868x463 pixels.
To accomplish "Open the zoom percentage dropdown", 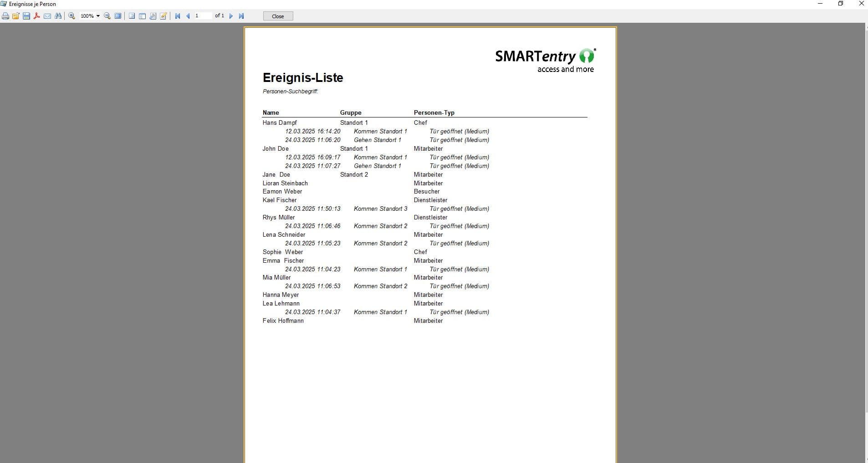I will coord(97,16).
